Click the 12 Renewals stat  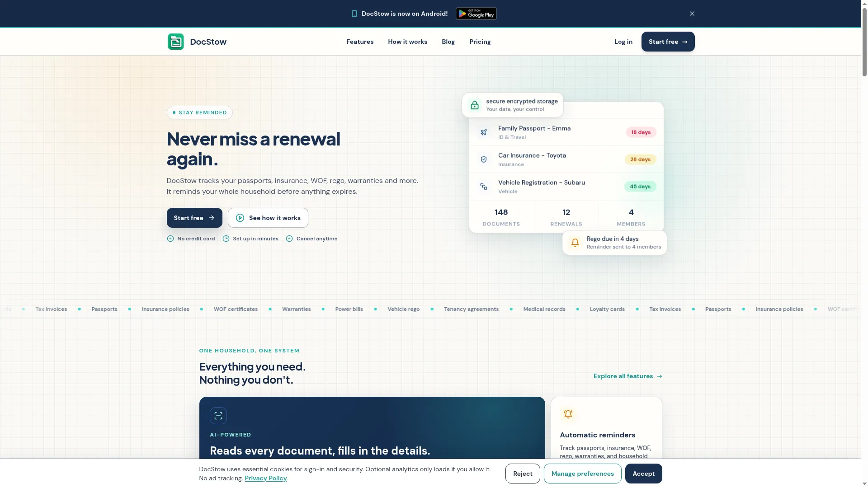tap(566, 217)
